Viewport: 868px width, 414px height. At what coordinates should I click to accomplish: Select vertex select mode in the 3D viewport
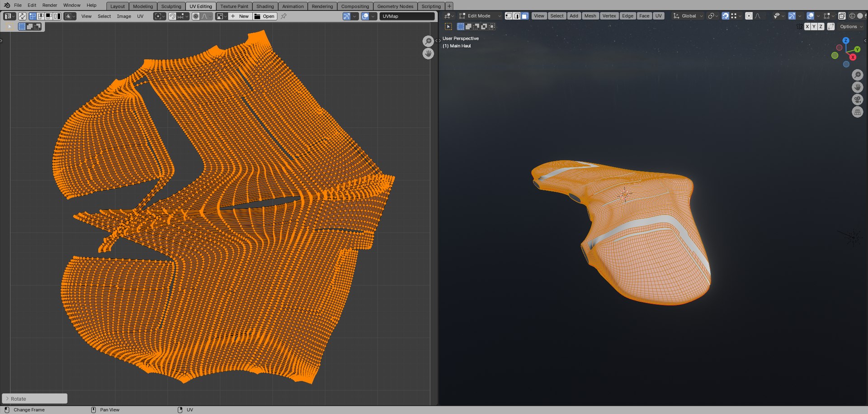(509, 16)
